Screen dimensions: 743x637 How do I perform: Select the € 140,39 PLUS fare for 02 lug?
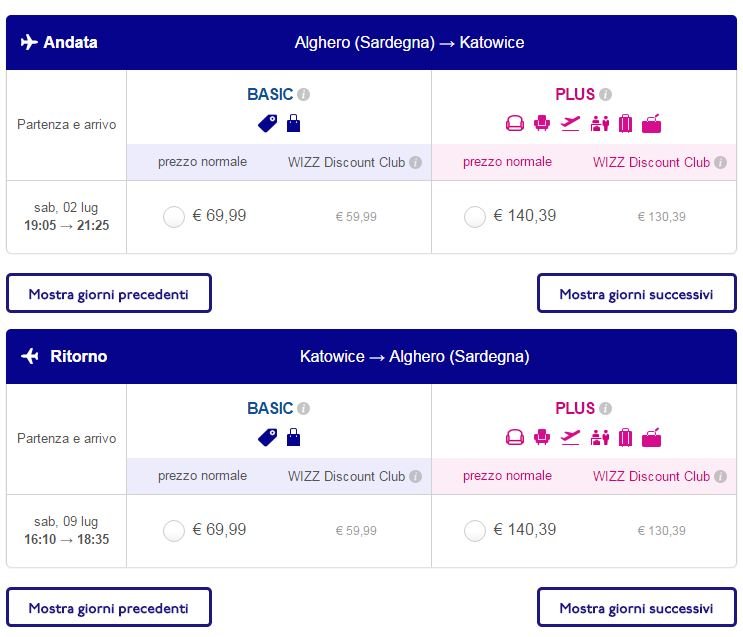click(475, 217)
